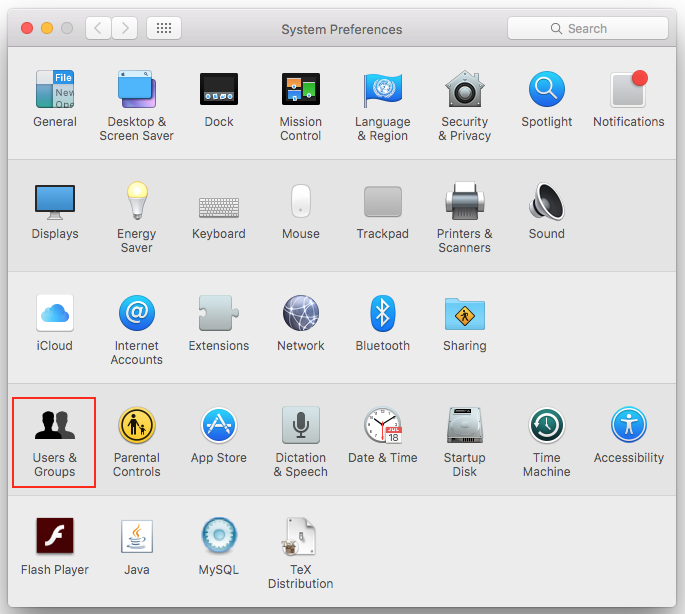Image resolution: width=685 pixels, height=614 pixels.
Task: Close the System Preferences window
Action: click(x=27, y=28)
